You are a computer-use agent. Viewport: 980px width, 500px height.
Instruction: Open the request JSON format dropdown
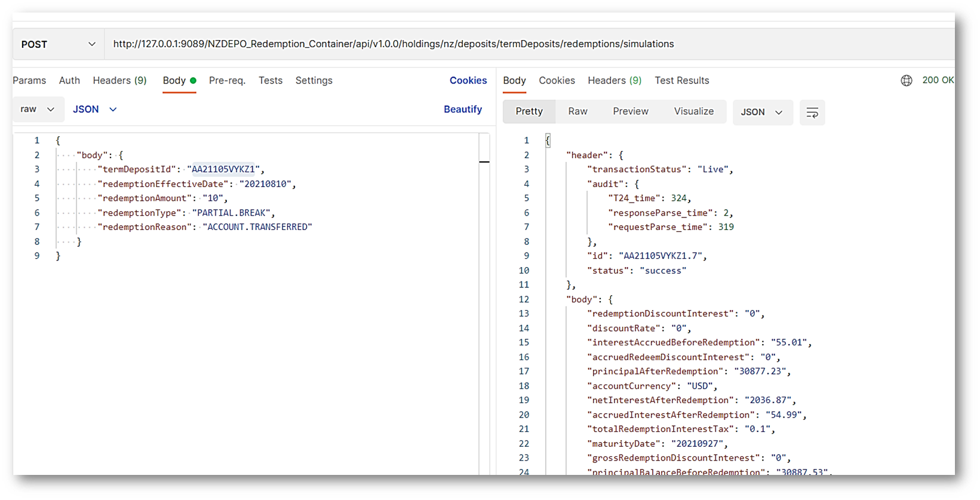(x=94, y=109)
